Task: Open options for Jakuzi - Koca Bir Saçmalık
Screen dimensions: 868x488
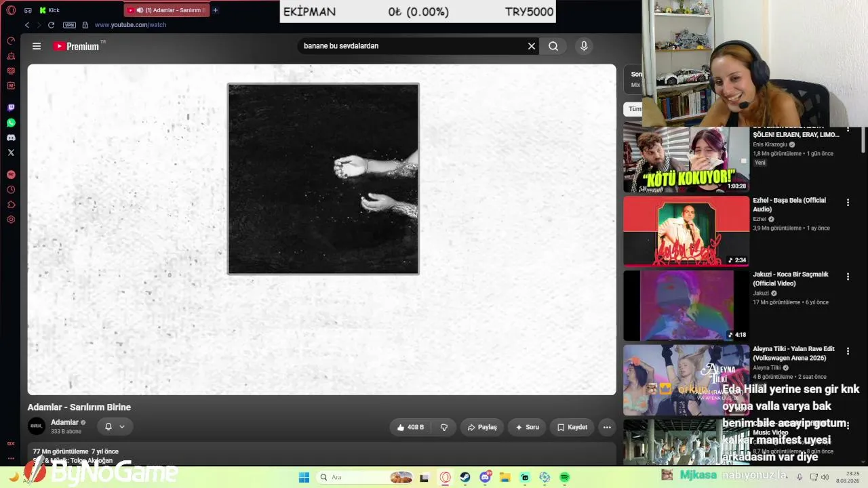Action: pyautogui.click(x=848, y=277)
